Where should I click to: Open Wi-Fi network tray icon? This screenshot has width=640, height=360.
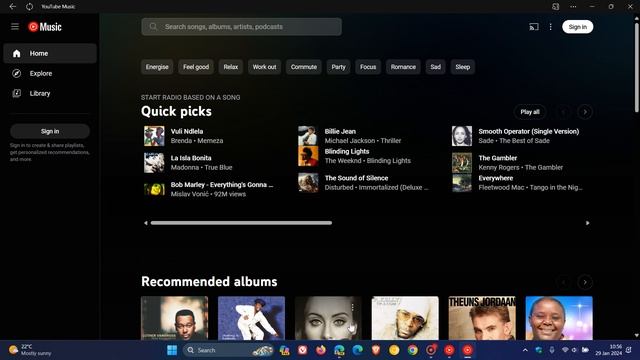coord(565,350)
